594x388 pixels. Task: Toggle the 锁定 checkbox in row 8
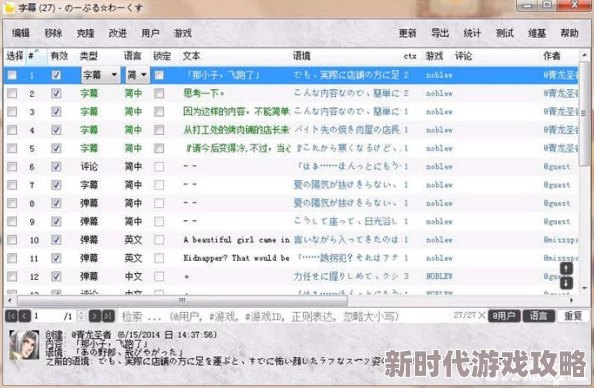click(159, 203)
